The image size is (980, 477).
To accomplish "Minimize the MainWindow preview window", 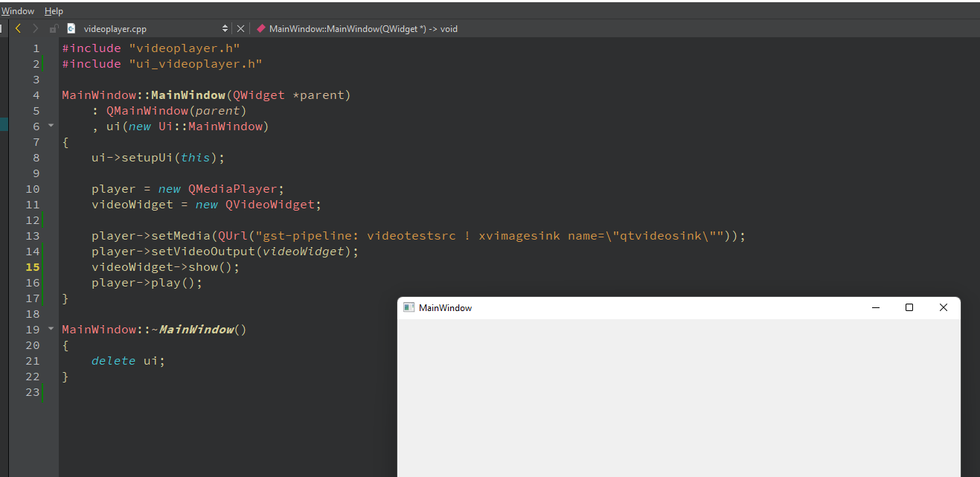I will coord(875,307).
